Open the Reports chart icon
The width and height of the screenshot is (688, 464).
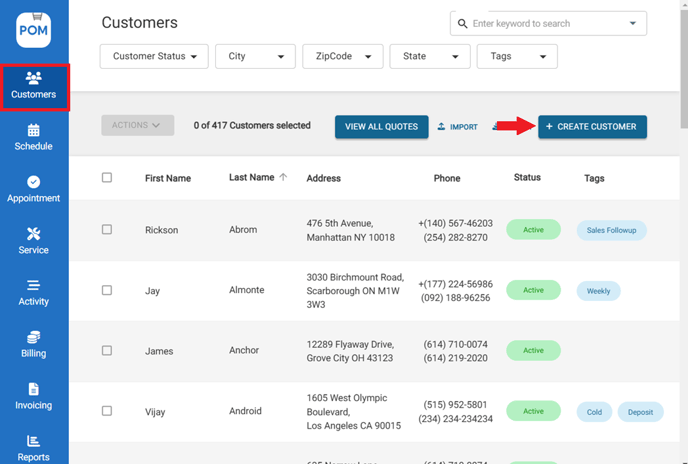point(34,441)
